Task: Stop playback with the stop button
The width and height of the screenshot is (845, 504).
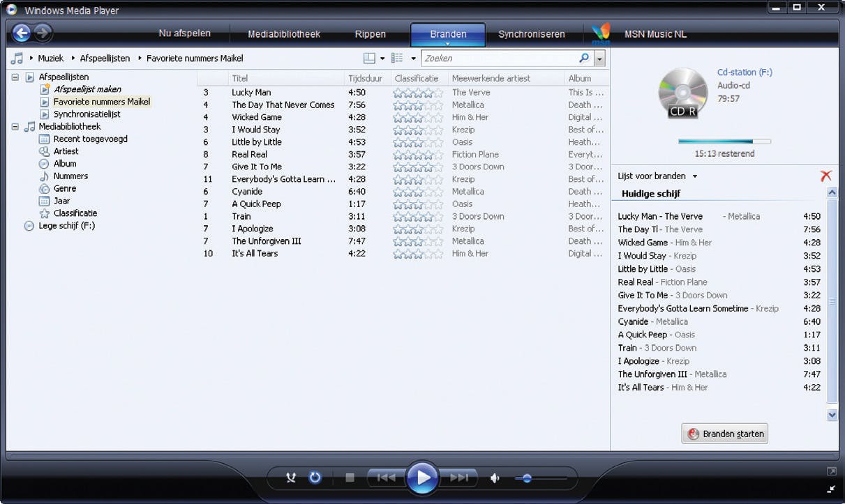Action: 350,478
